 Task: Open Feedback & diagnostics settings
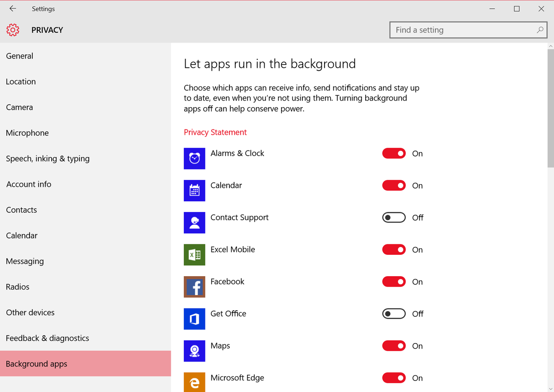tap(48, 338)
